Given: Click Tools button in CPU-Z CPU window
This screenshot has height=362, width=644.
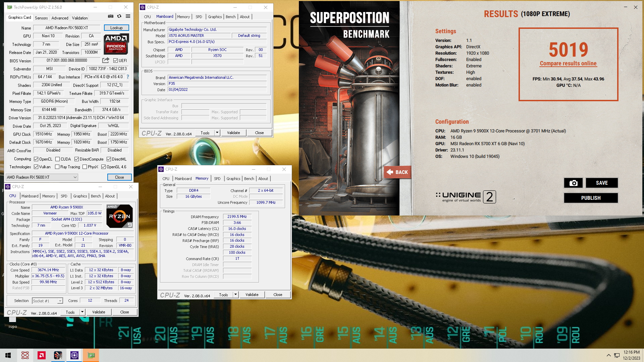Looking at the screenshot, I should (x=70, y=312).
